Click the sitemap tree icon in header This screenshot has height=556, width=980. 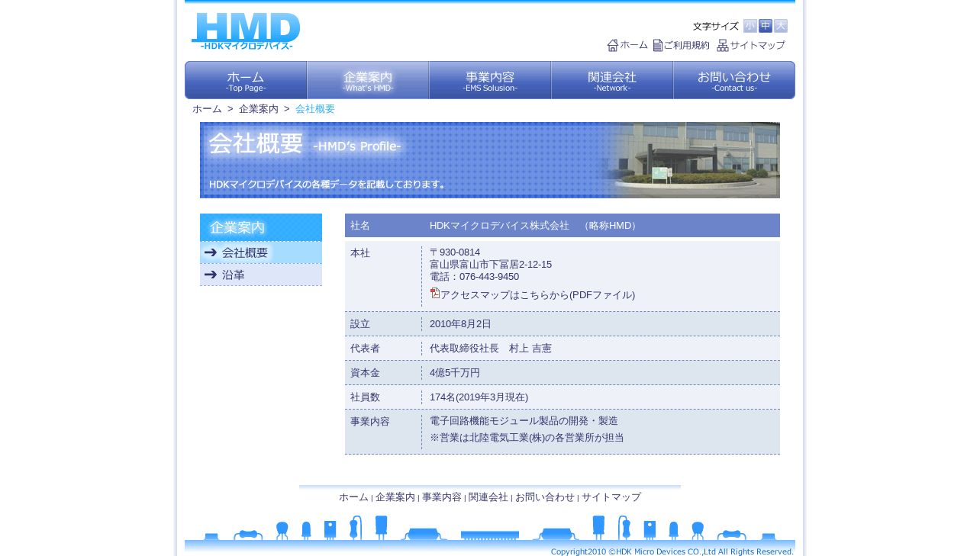click(723, 45)
